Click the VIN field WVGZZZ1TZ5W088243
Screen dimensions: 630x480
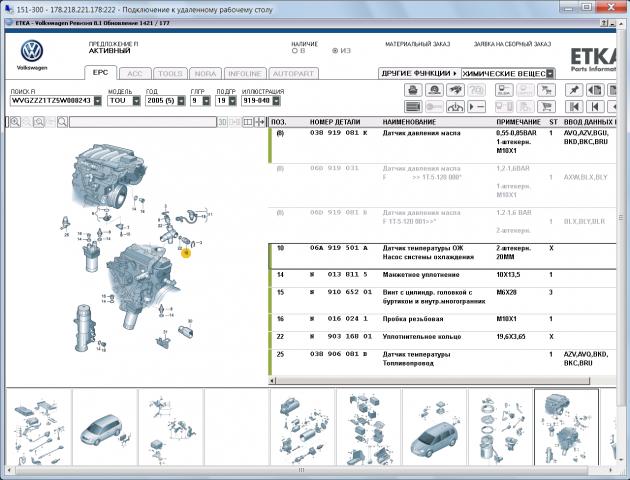pos(51,101)
